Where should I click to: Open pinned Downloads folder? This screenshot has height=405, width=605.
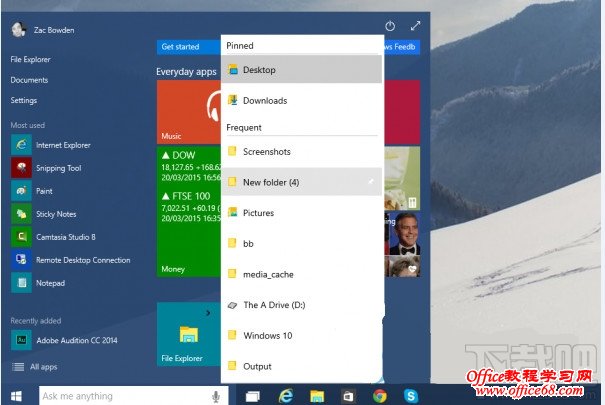pyautogui.click(x=301, y=101)
